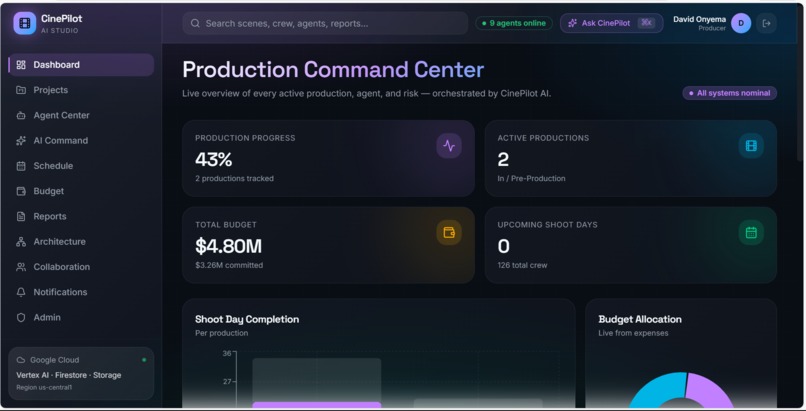Screen dimensions: 806x411
Task: Open the Admin section
Action: [x=81, y=317]
